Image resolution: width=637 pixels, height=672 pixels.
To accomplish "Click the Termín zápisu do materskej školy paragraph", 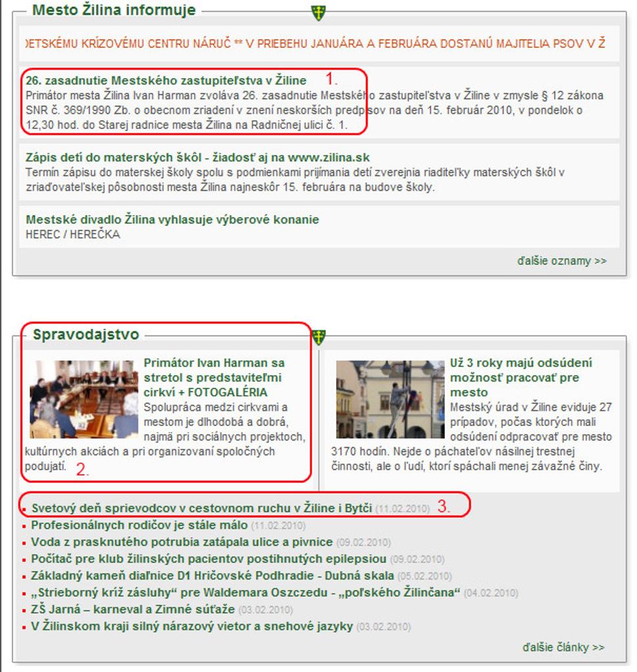I will click(x=295, y=180).
